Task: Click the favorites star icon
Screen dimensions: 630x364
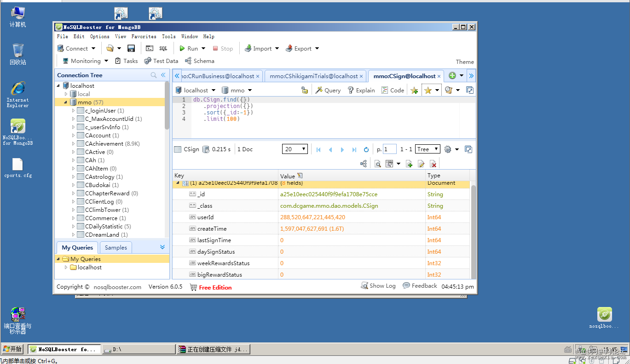Action: 428,90
